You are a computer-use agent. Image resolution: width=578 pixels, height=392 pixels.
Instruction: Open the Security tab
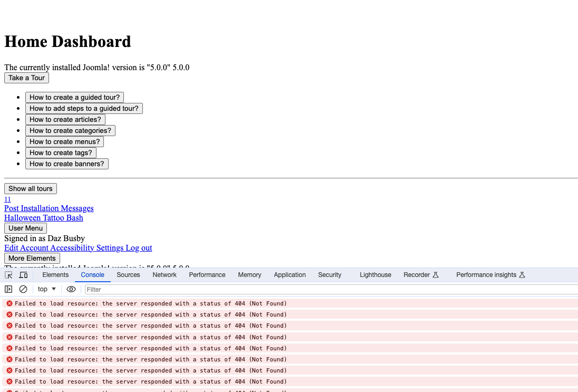pyautogui.click(x=330, y=275)
